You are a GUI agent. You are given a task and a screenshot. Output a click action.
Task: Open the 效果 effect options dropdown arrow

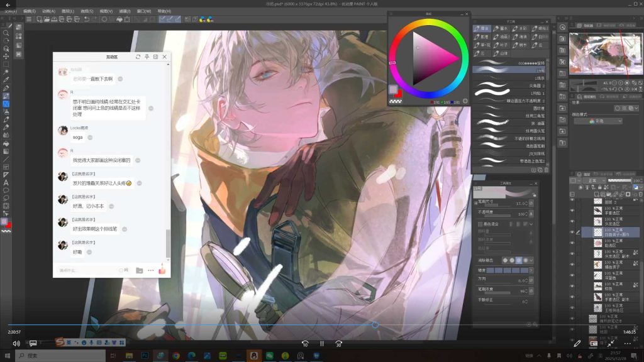point(636,108)
